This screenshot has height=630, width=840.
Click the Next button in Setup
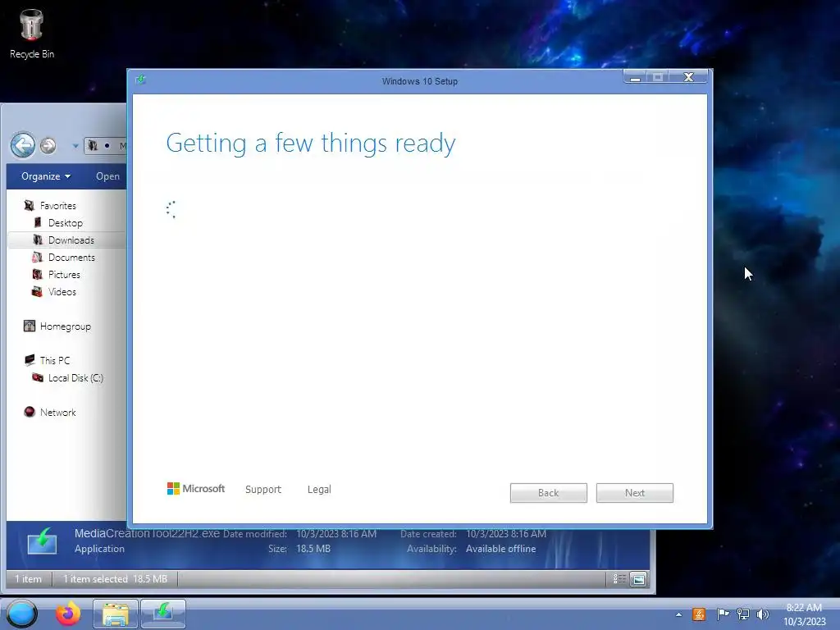(635, 493)
